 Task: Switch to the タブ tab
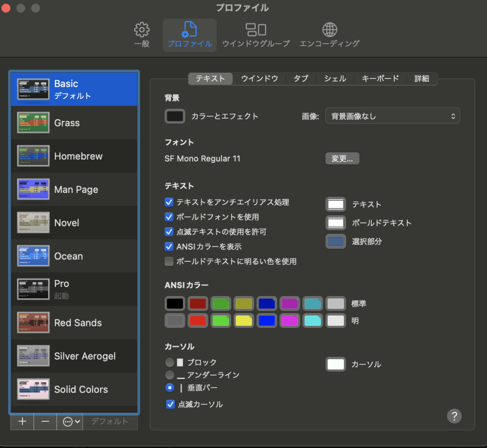pos(301,78)
